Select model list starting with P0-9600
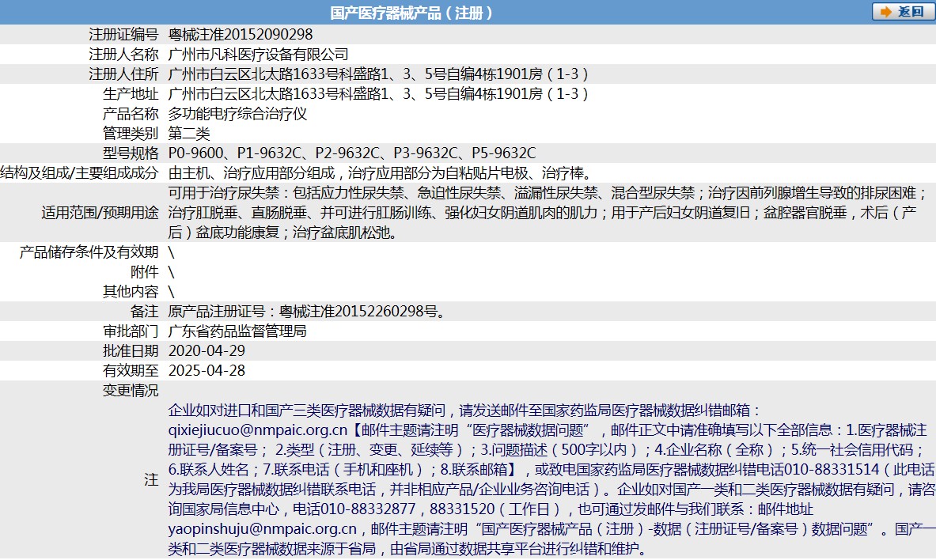Screen dimensions: 936x560 click(x=352, y=153)
